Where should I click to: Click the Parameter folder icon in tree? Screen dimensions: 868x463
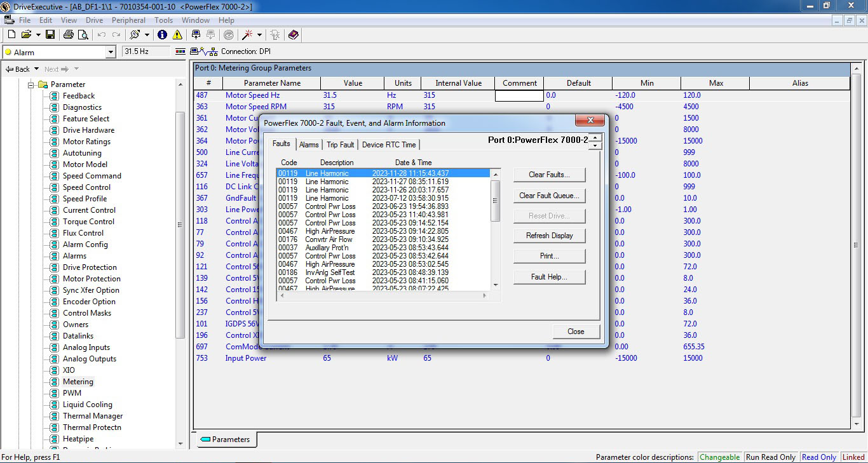click(x=43, y=84)
